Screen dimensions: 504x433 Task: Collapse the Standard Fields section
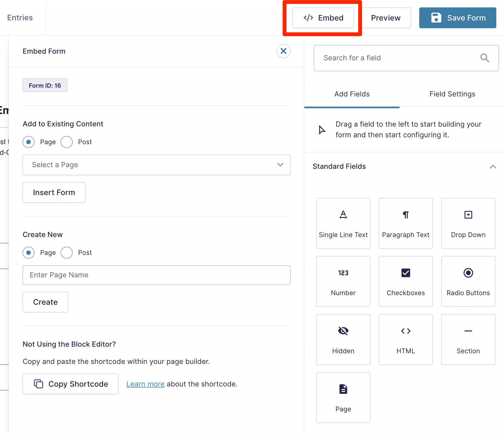(x=493, y=167)
